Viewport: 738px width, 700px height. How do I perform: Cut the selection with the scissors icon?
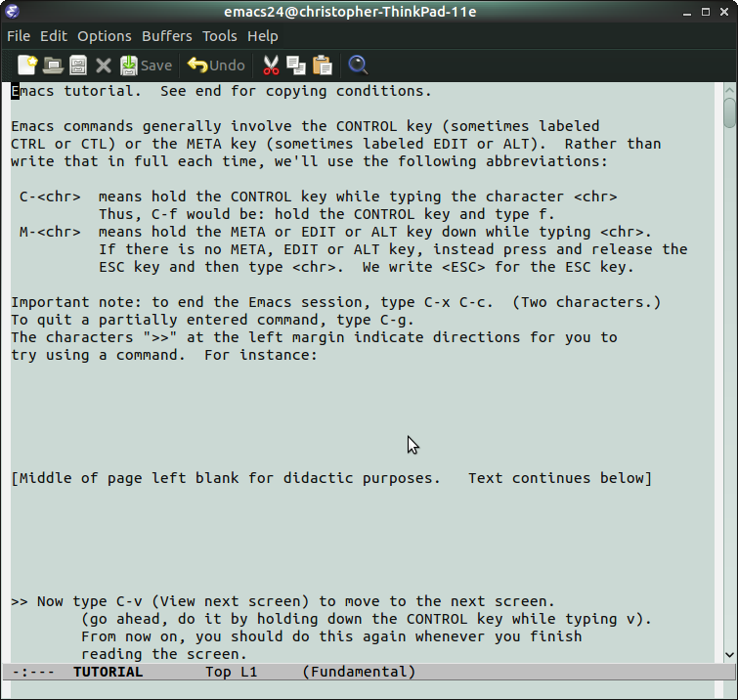[271, 65]
